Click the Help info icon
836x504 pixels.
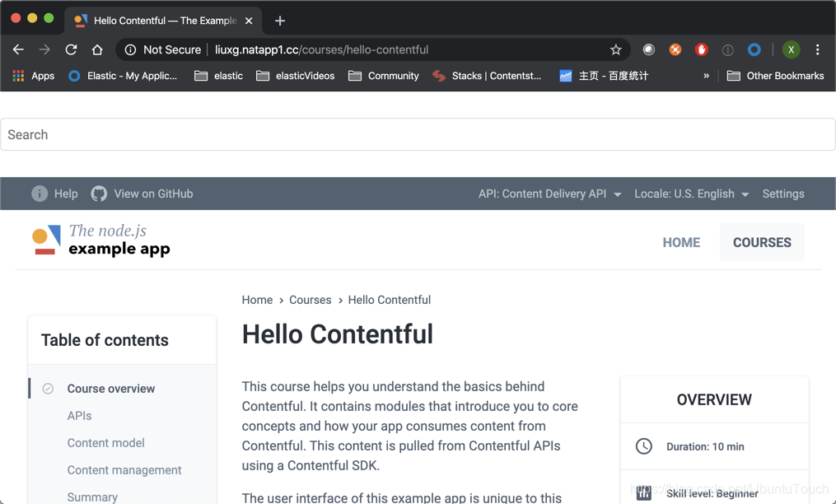tap(40, 194)
